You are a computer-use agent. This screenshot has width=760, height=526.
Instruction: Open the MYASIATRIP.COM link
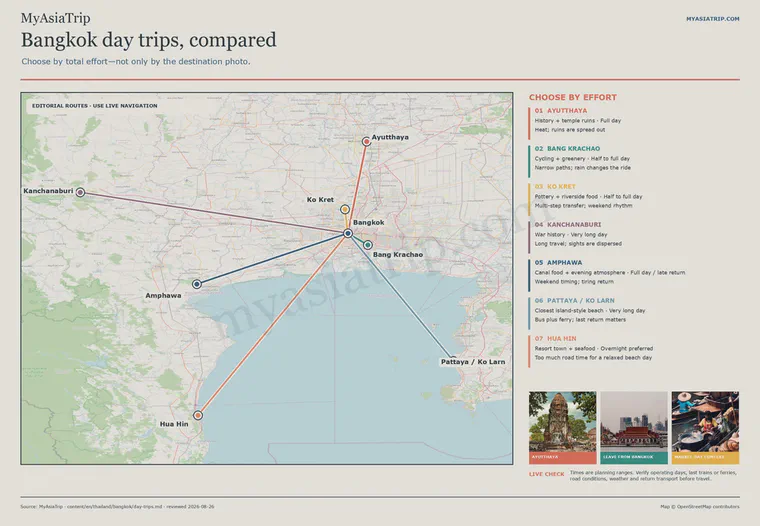point(712,19)
